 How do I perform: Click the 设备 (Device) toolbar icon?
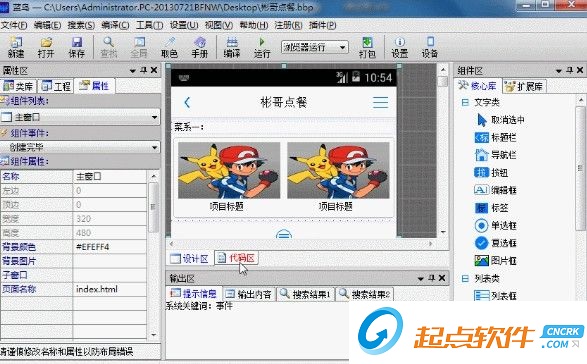tap(430, 47)
